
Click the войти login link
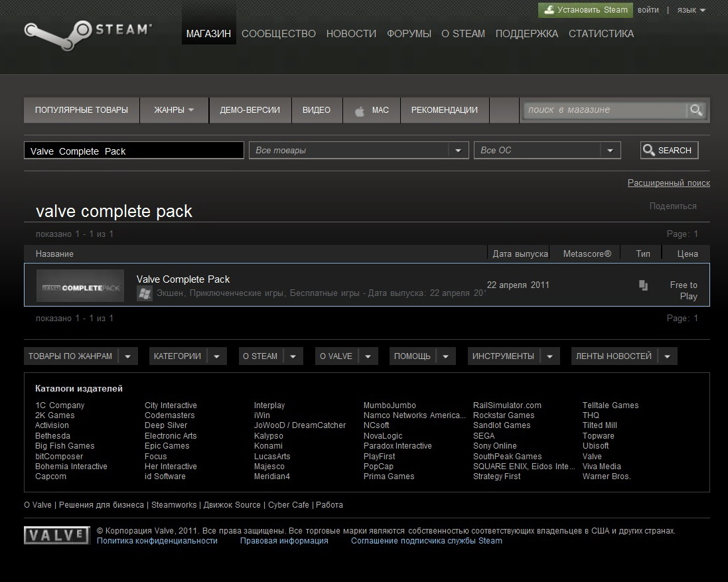[648, 10]
